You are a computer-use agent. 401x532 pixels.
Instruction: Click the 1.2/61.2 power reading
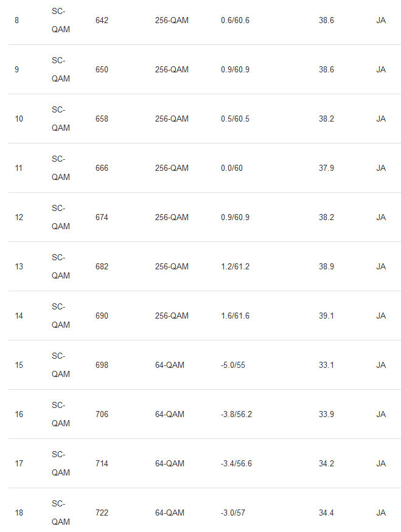pos(235,267)
